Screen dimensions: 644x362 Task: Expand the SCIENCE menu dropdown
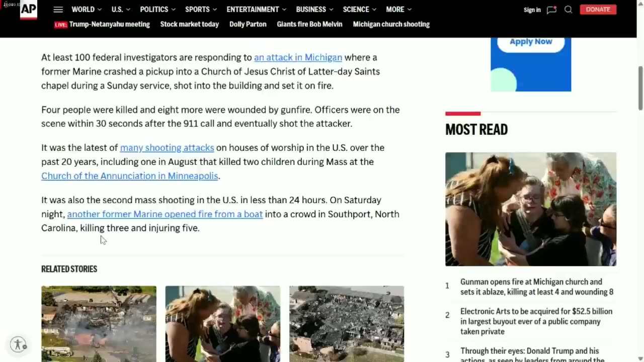[360, 10]
